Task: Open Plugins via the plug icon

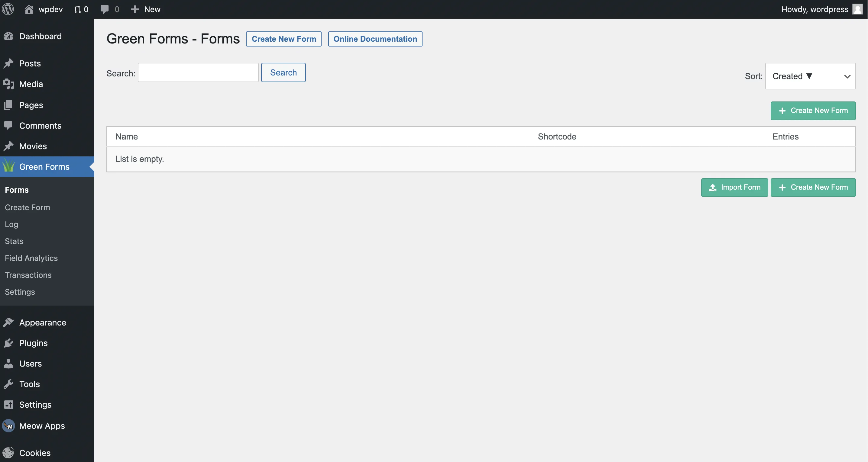Action: 8,343
